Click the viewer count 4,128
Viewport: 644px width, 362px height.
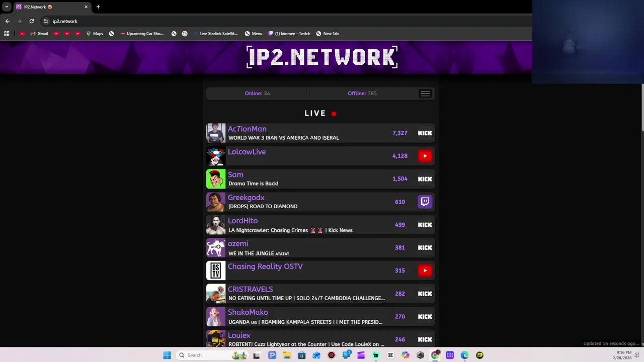(x=400, y=156)
